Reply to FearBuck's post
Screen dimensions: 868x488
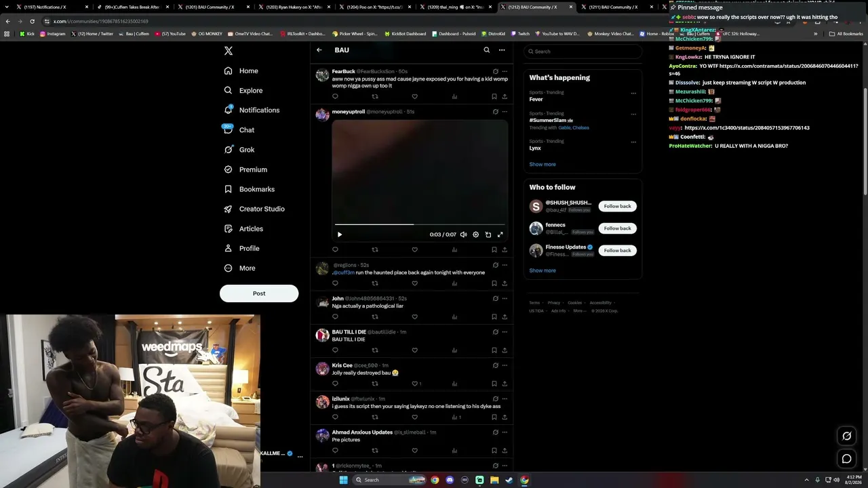click(x=335, y=96)
